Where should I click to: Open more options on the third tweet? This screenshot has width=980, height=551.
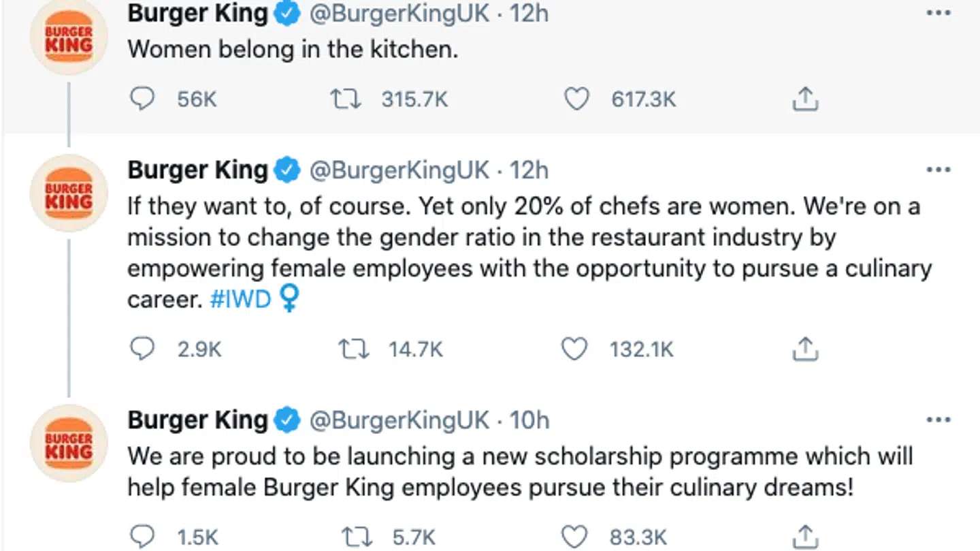tap(938, 420)
